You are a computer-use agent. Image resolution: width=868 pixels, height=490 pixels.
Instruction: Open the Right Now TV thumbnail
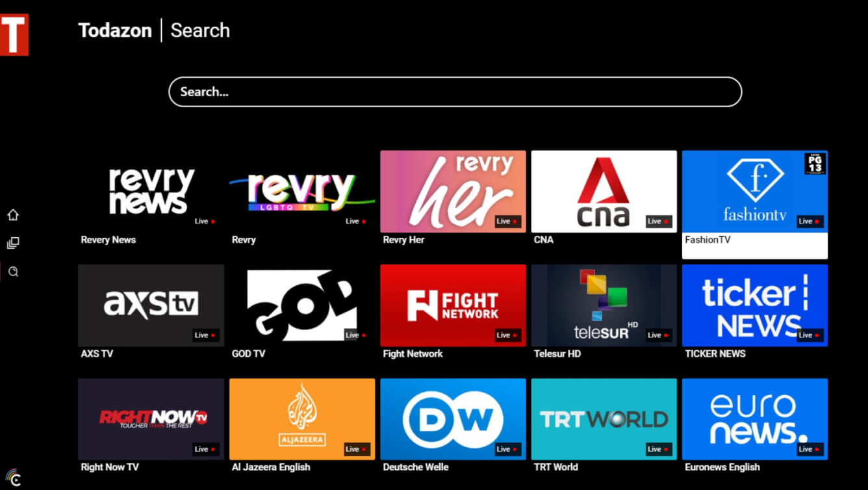pos(151,419)
